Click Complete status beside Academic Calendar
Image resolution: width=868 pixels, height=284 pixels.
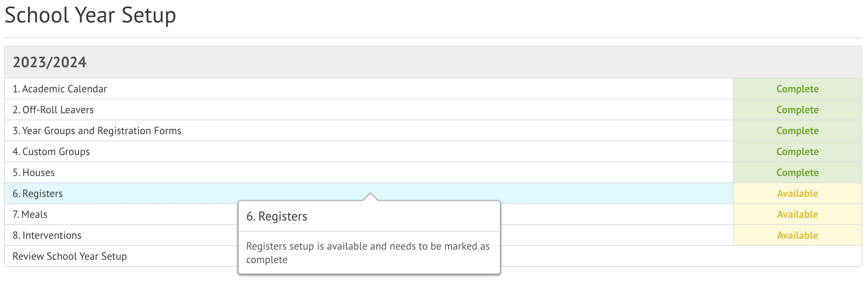(x=797, y=89)
